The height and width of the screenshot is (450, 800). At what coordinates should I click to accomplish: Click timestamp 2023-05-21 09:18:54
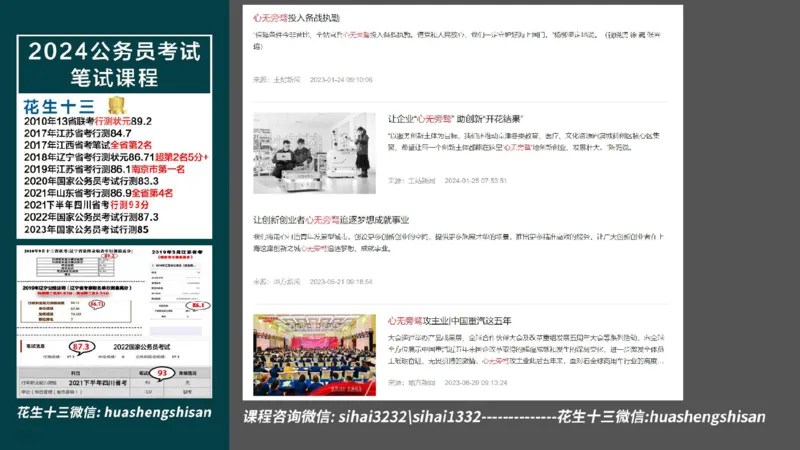[x=341, y=282]
